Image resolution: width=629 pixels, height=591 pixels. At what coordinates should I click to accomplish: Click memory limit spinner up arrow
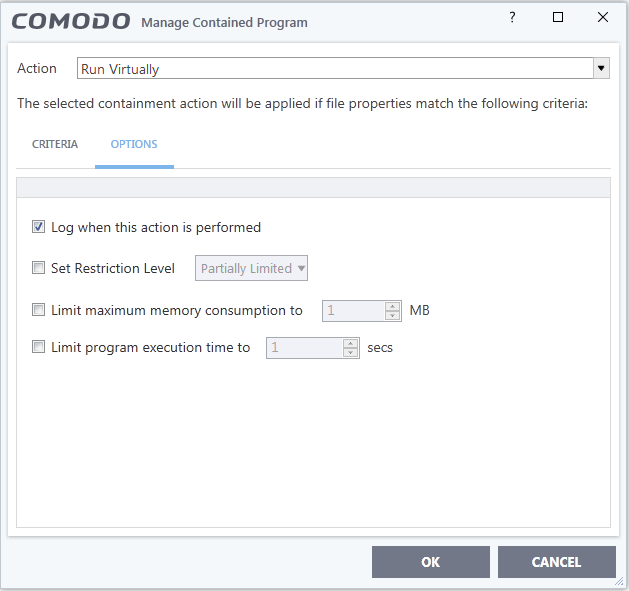click(x=392, y=307)
